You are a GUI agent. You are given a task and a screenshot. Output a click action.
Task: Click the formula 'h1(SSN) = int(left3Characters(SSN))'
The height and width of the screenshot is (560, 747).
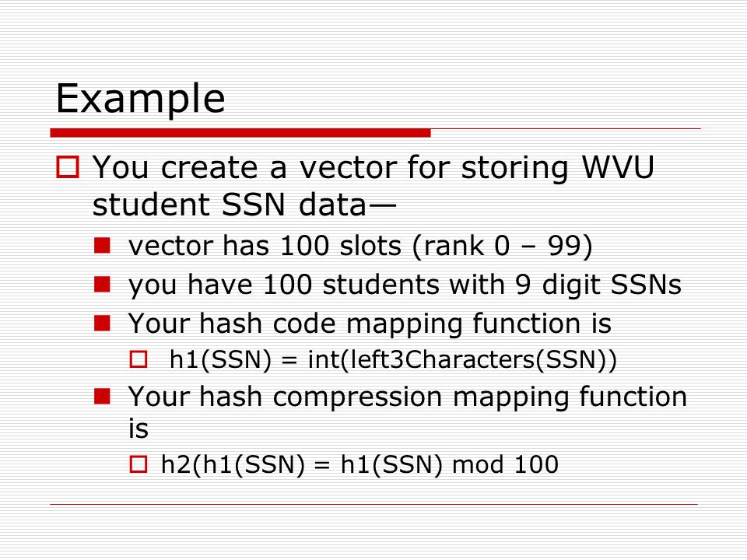[x=393, y=359]
